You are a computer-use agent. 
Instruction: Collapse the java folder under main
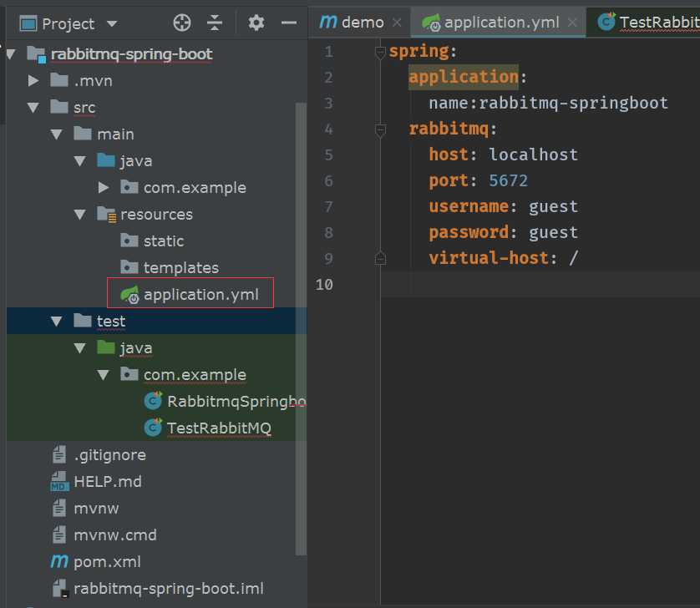click(x=80, y=161)
